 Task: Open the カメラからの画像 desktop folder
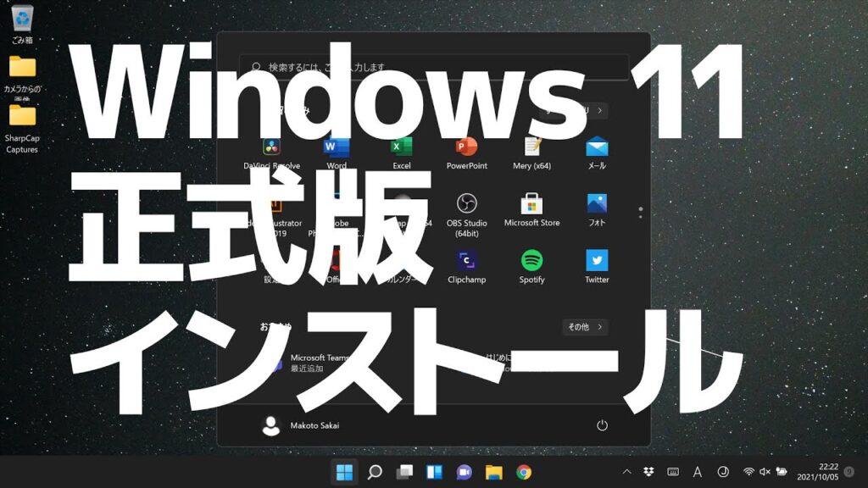click(x=22, y=77)
